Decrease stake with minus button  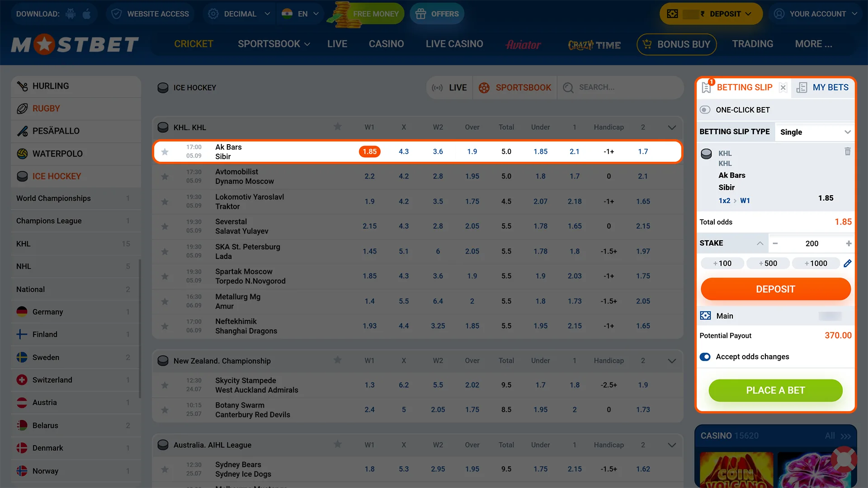click(x=775, y=244)
